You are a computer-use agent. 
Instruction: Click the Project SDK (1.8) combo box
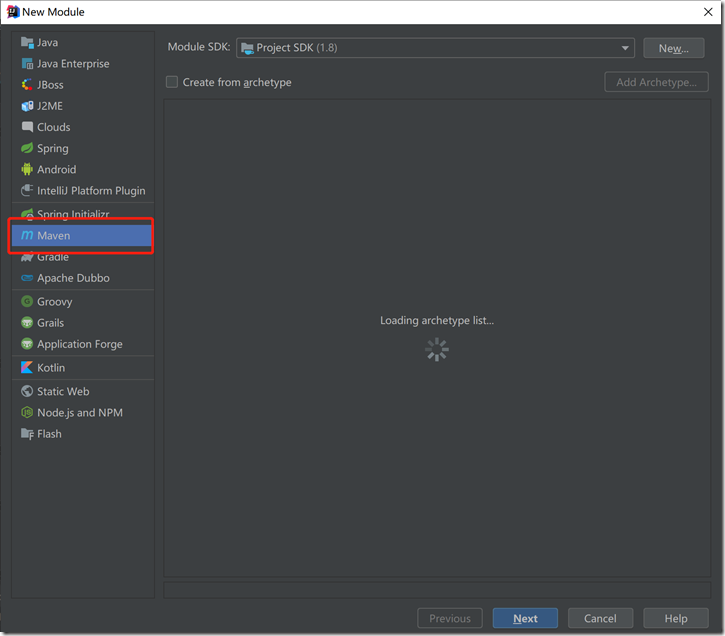pyautogui.click(x=435, y=48)
